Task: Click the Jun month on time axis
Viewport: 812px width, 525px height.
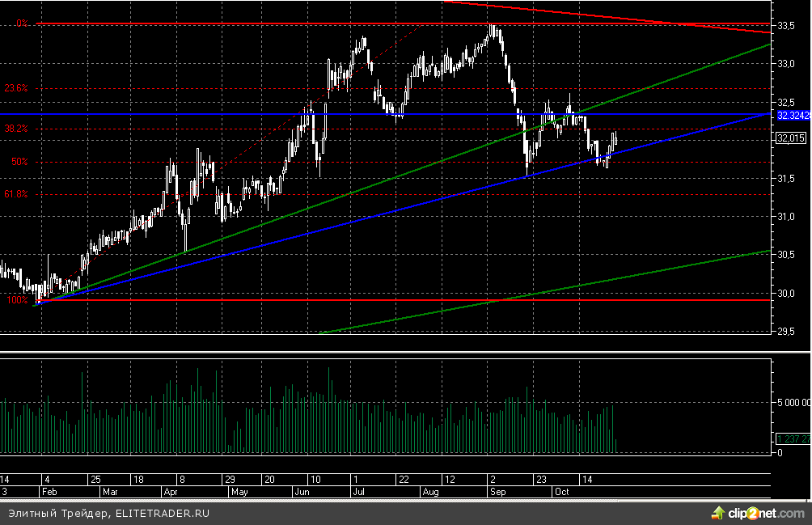Action: 301,491
